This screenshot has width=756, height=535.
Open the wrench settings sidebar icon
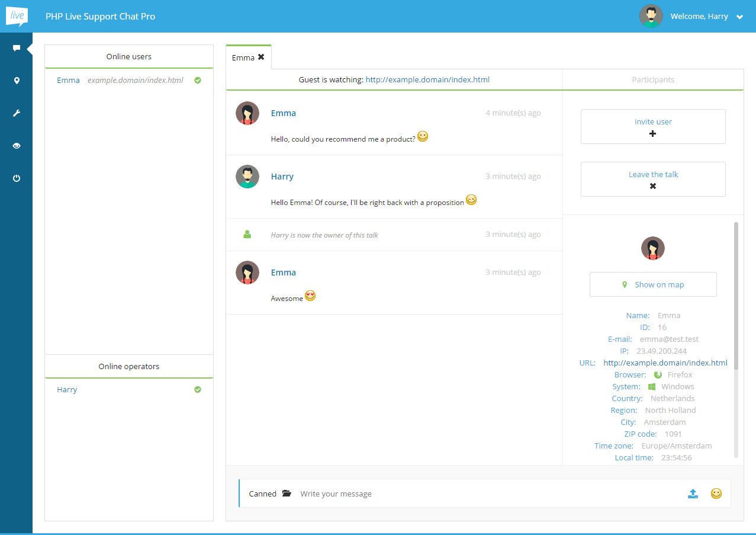17,113
